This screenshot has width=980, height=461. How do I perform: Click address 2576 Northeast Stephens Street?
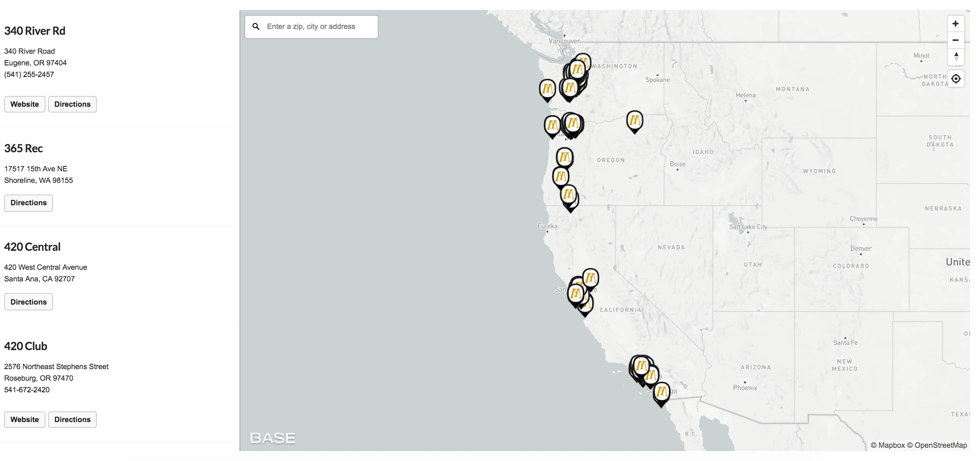tap(56, 367)
